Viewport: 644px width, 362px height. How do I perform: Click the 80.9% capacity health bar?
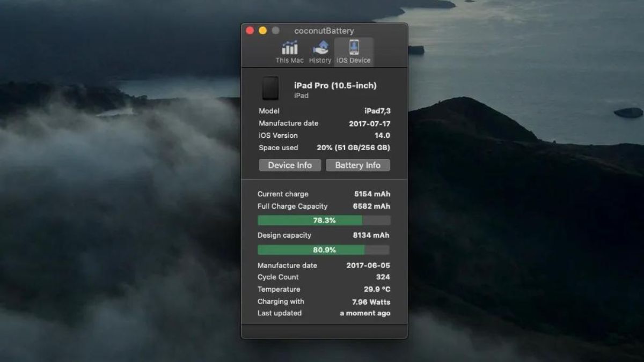324,250
